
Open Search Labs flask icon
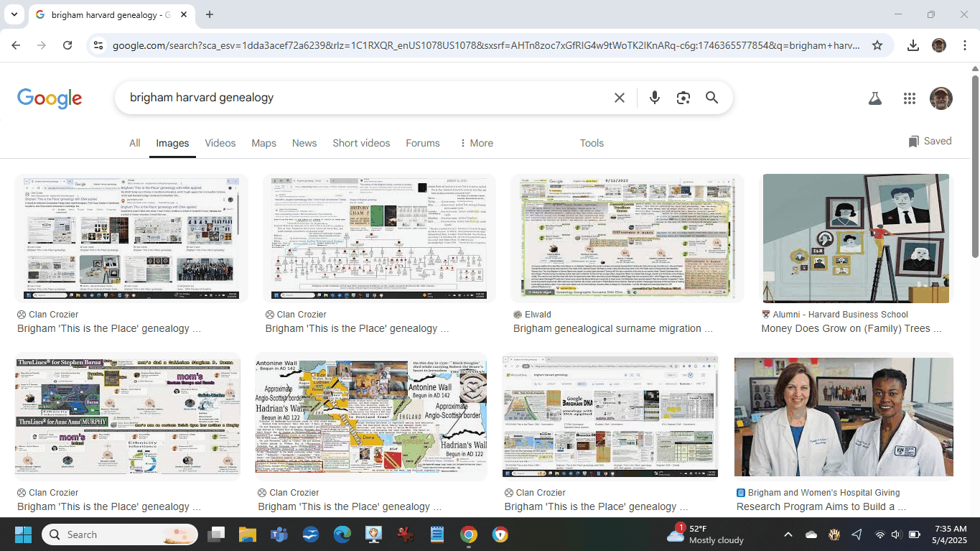click(874, 98)
